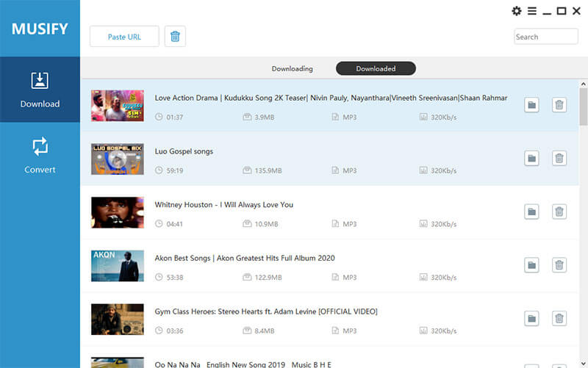Click the 135.9MB size of Luo Gospel songs

point(268,170)
